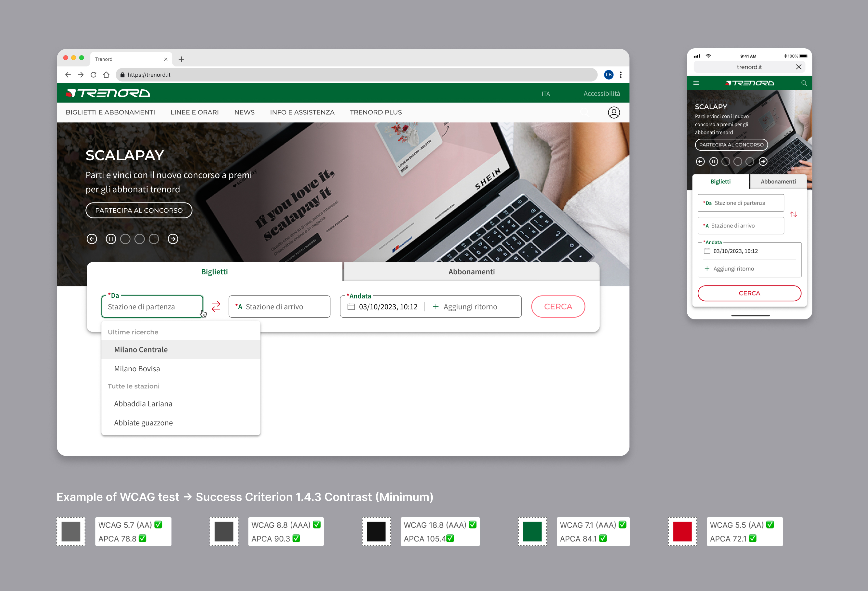Screen dimensions: 868x591
Task: Click the red color swatch
Action: [x=682, y=531]
